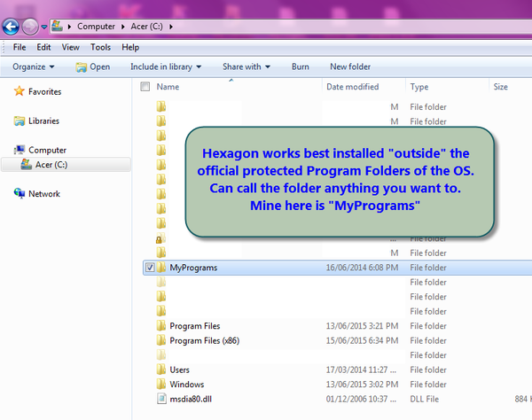Uncheck the MyPrograms folder checkbox

click(x=150, y=268)
